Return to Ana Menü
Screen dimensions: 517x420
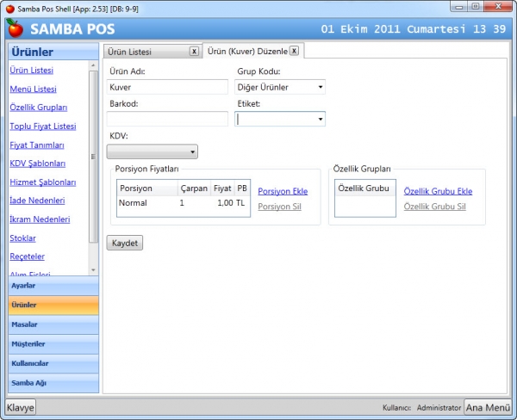[488, 407]
